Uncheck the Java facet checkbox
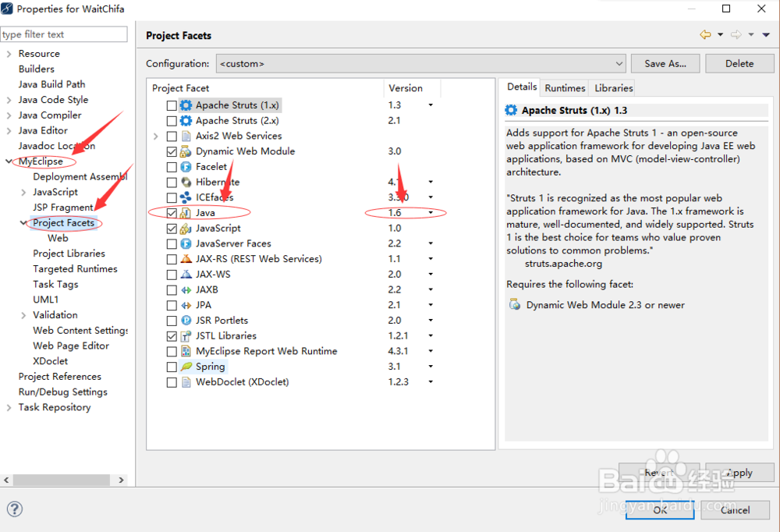 point(172,213)
